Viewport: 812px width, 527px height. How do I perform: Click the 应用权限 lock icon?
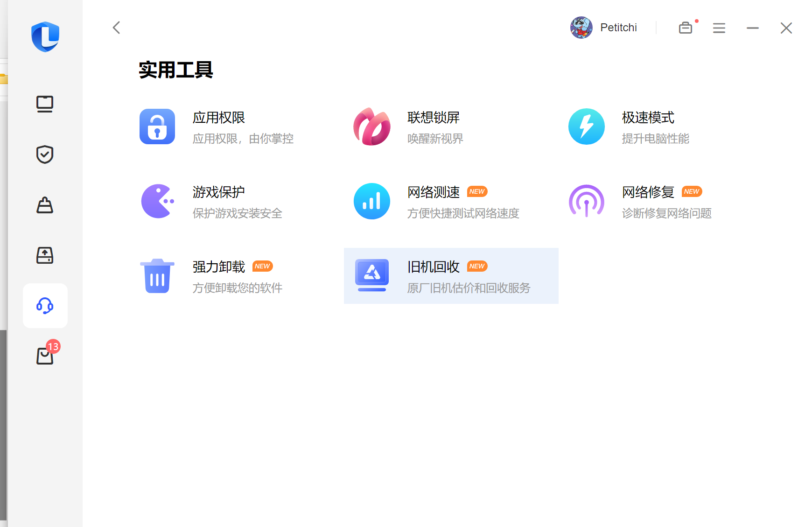coord(157,126)
